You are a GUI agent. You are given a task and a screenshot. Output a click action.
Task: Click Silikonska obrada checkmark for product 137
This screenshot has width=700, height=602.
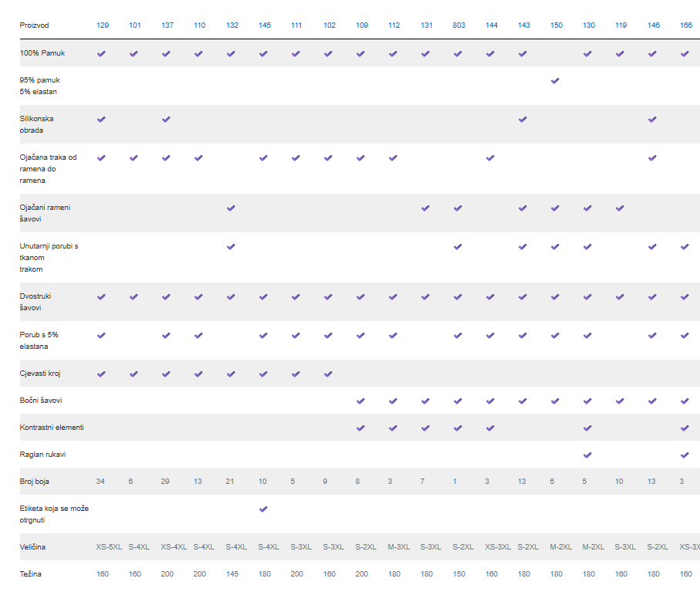(167, 120)
